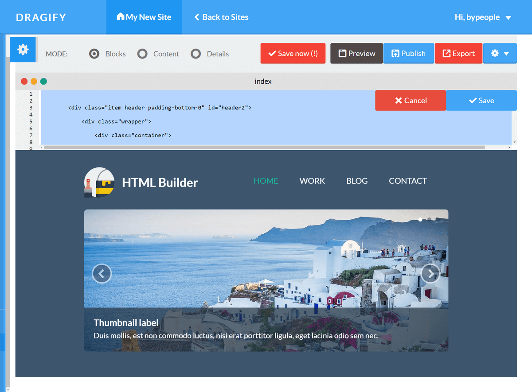Click the yellow window dot
This screenshot has width=532, height=392.
pyautogui.click(x=34, y=82)
